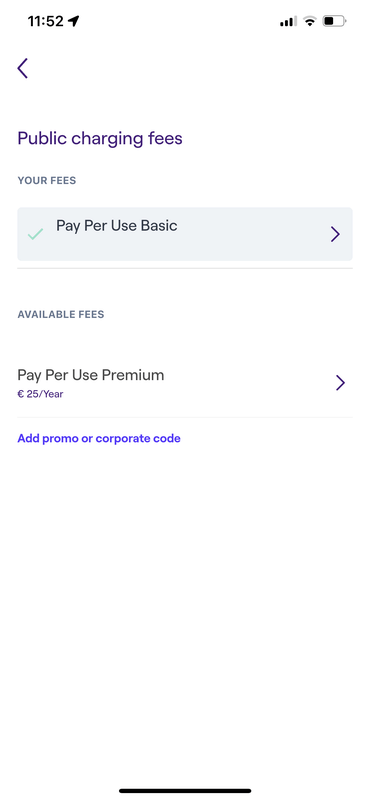Tap the battery level icon
This screenshot has height=800, width=370.
(x=335, y=21)
